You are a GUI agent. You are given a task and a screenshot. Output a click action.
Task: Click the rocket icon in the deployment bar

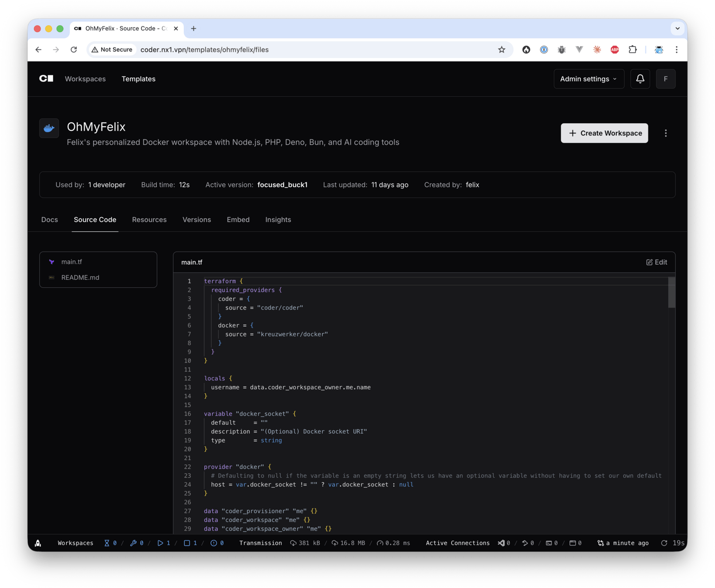click(38, 543)
